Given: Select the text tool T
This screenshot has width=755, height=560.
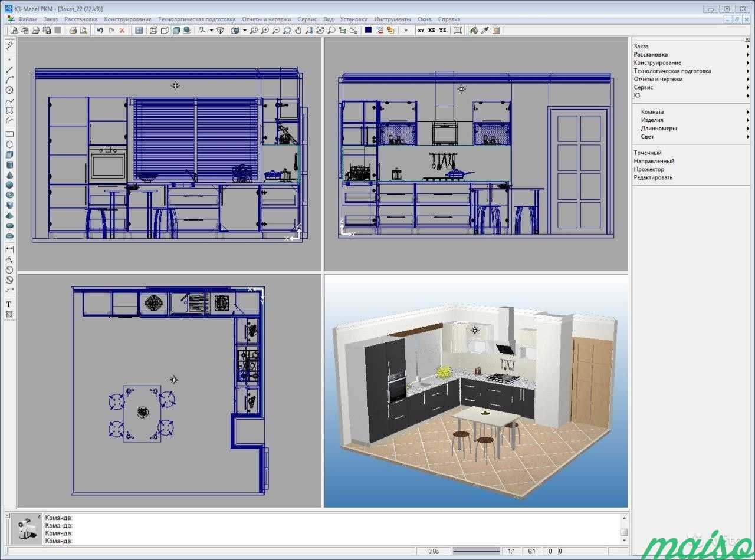Looking at the screenshot, I should (x=9, y=304).
